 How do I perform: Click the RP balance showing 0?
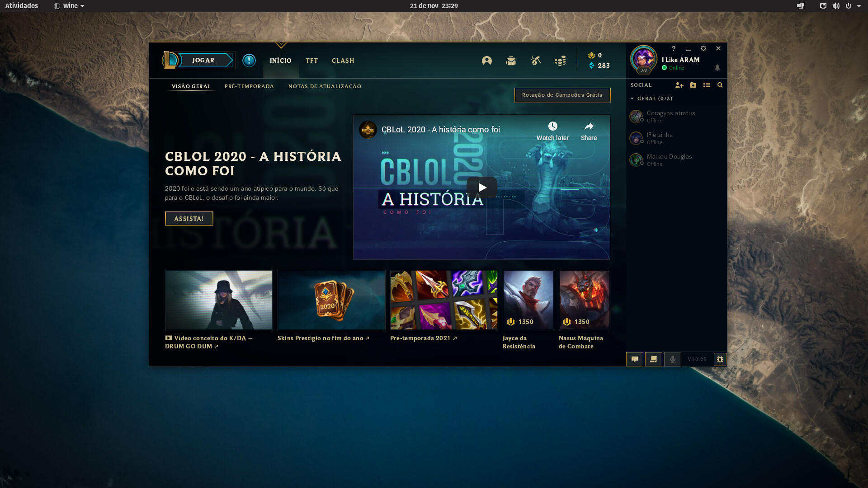(595, 55)
